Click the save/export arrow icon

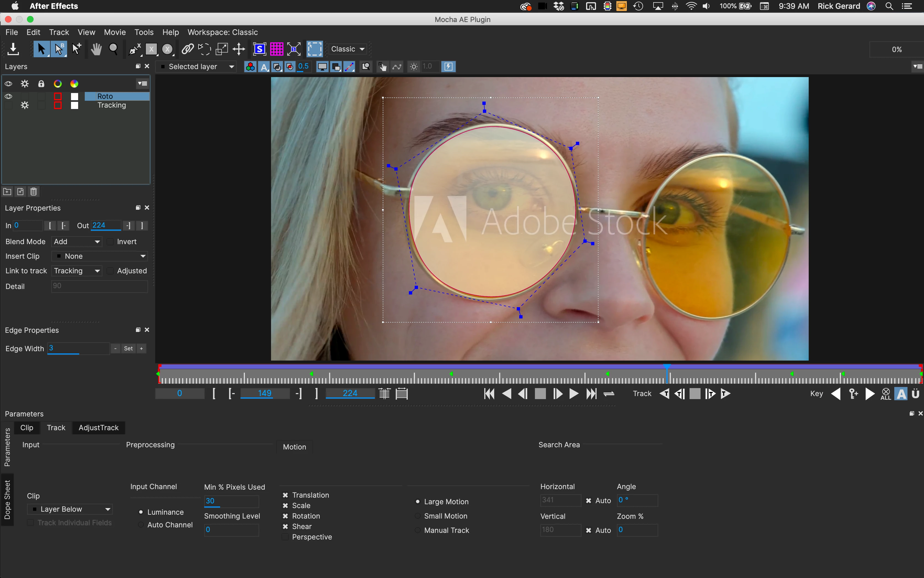[x=13, y=49]
